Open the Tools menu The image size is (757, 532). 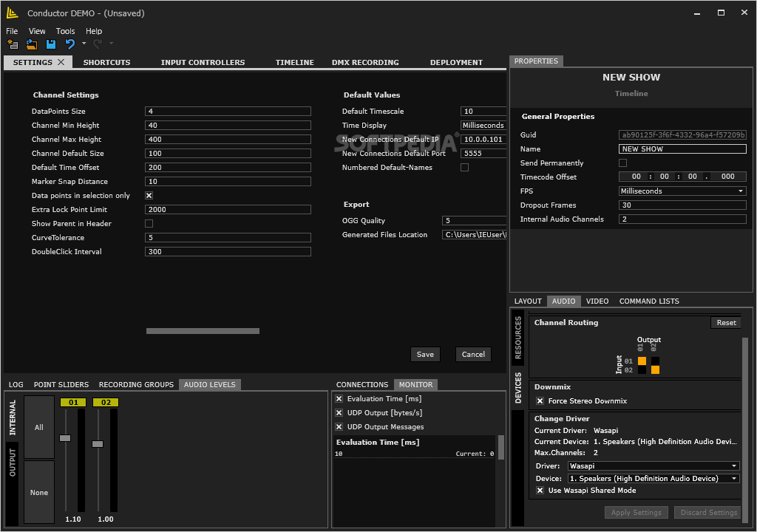[65, 31]
